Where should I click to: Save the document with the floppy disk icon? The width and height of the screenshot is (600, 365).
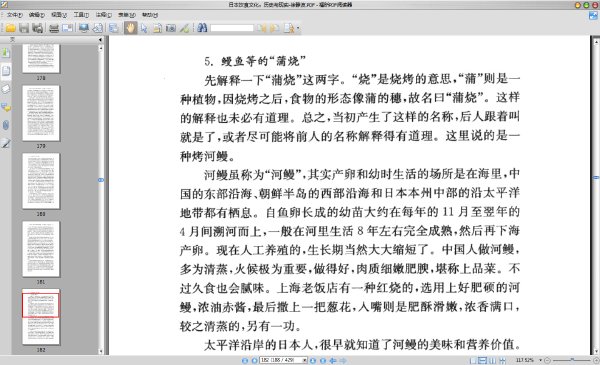tap(24, 28)
